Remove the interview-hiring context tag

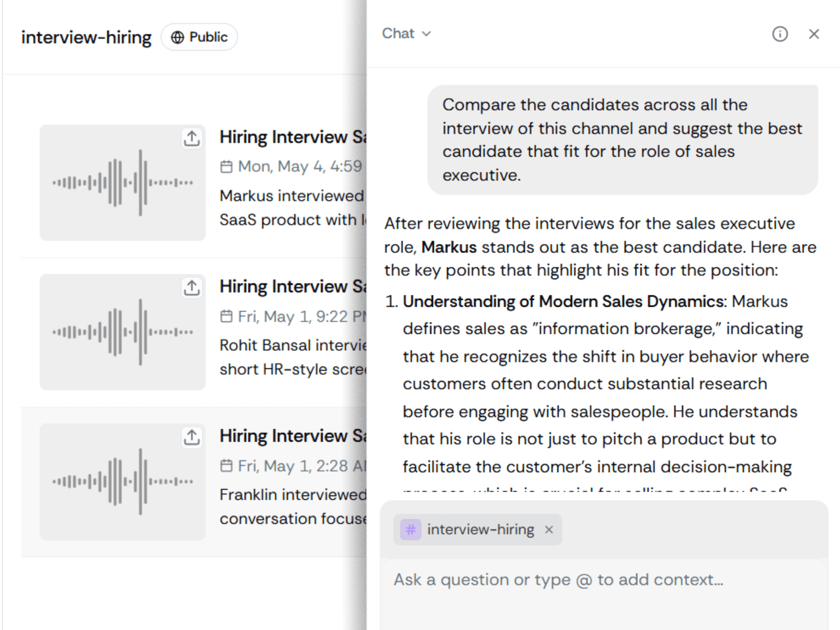(549, 529)
